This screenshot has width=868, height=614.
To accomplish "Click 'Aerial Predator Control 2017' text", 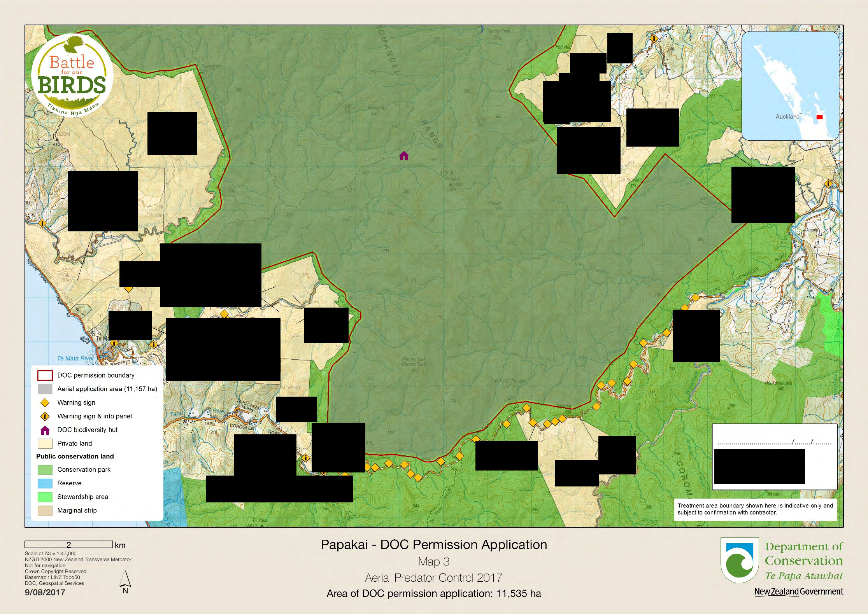I will (x=434, y=578).
